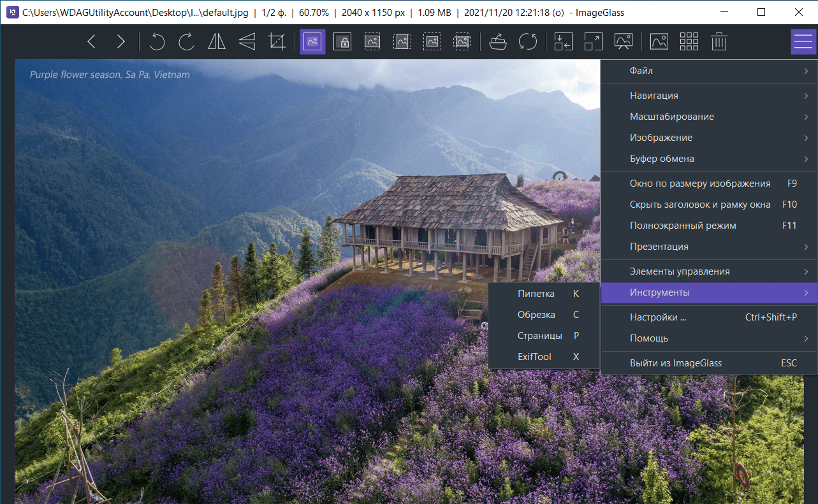This screenshot has width=818, height=504.
Task: Close the ImageGlass window
Action: (799, 12)
